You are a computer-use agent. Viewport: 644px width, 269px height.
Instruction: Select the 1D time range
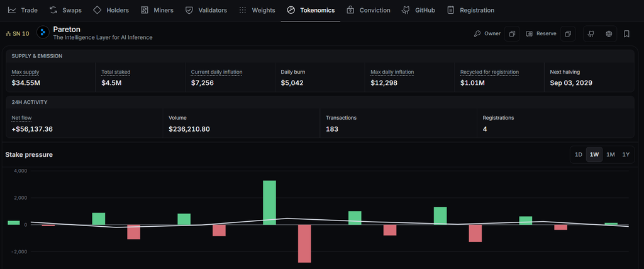coord(579,154)
